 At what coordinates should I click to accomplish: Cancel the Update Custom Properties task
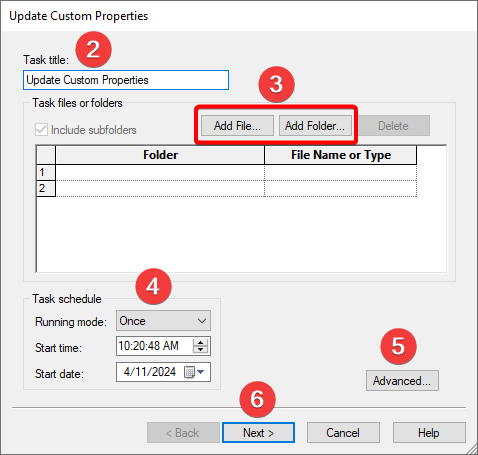coord(343,433)
